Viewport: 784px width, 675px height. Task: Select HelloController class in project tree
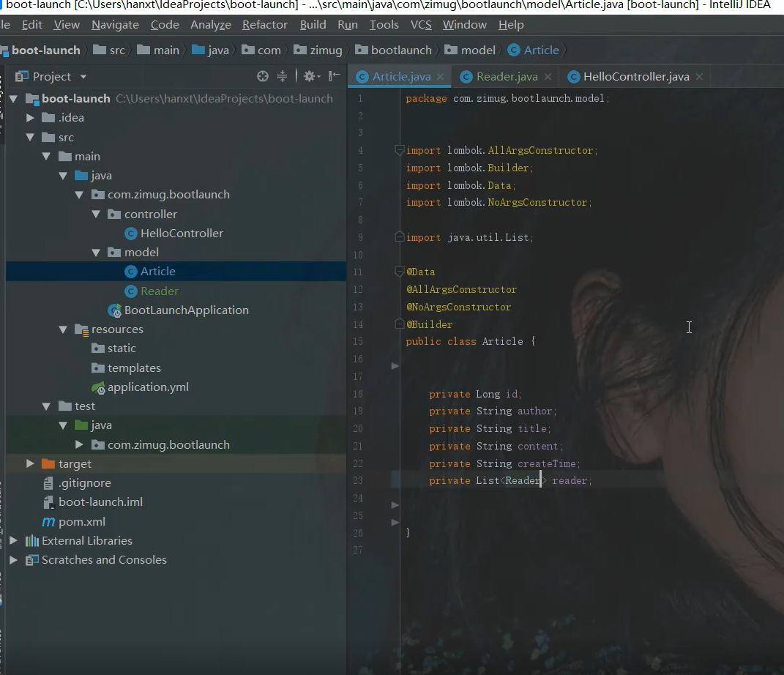click(x=182, y=233)
